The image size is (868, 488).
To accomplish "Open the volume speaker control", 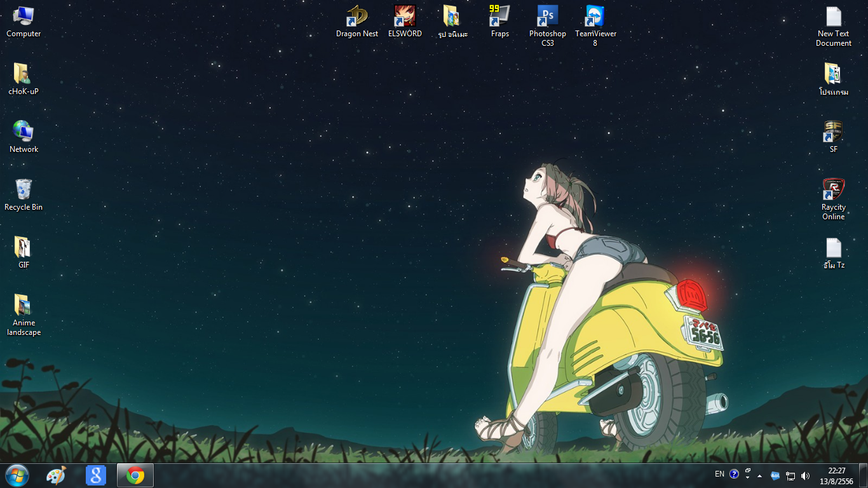I will tap(806, 475).
